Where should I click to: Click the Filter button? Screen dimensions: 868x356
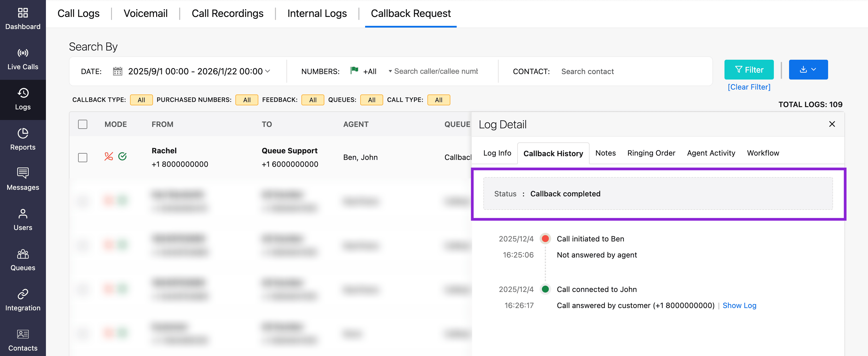pos(749,70)
